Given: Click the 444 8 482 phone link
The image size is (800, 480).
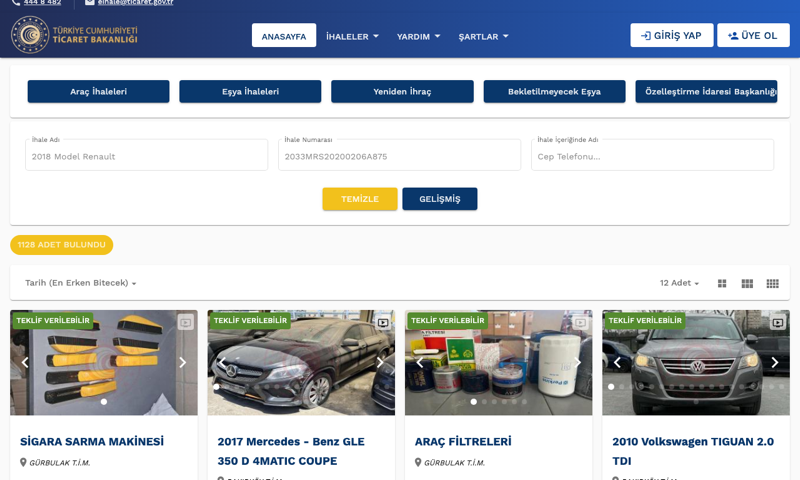Looking at the screenshot, I should (x=42, y=2).
